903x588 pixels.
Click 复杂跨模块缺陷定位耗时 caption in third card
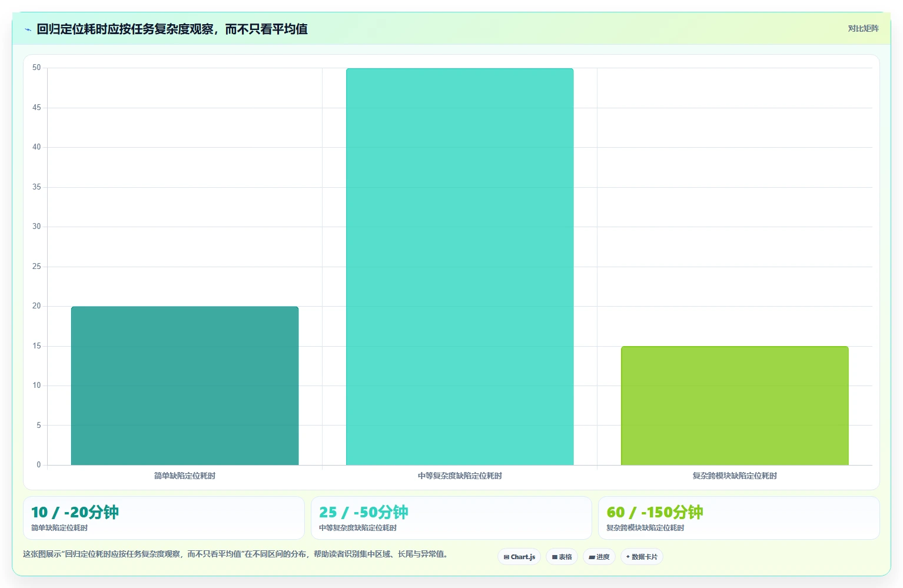coord(645,528)
